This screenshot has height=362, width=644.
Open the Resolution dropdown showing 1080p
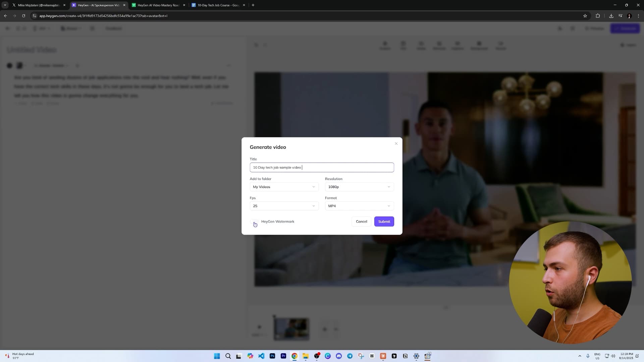coord(359,187)
